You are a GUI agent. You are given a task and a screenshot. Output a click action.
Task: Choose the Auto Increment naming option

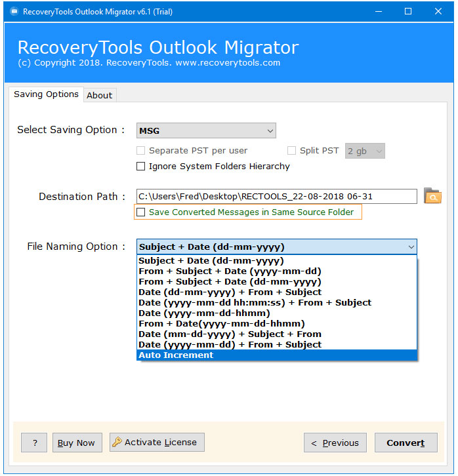(277, 355)
